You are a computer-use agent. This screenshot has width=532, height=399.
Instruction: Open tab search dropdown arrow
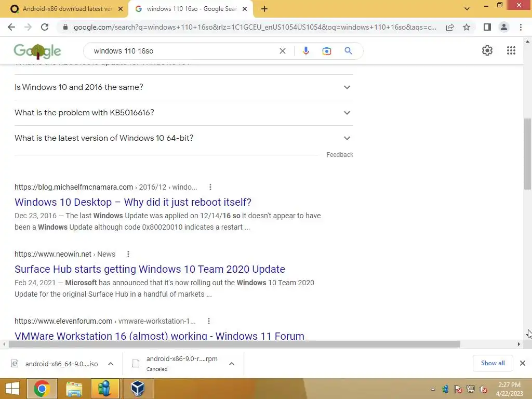pos(467,9)
